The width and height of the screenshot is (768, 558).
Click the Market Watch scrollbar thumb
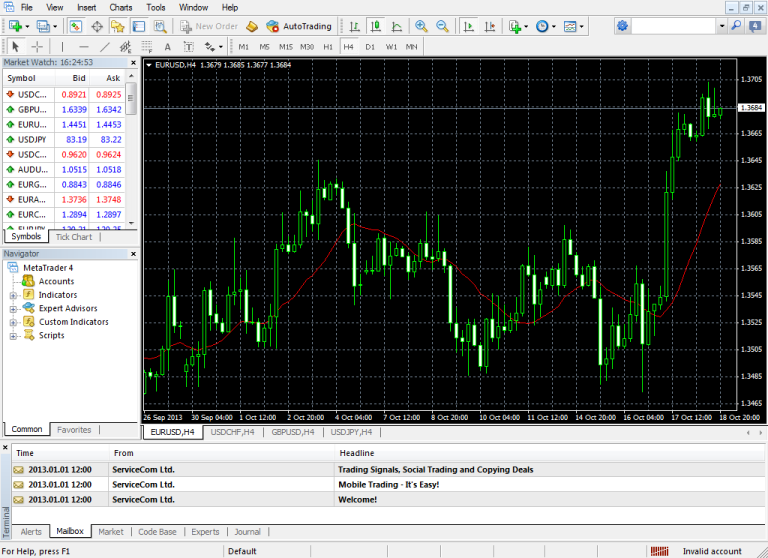[x=131, y=98]
